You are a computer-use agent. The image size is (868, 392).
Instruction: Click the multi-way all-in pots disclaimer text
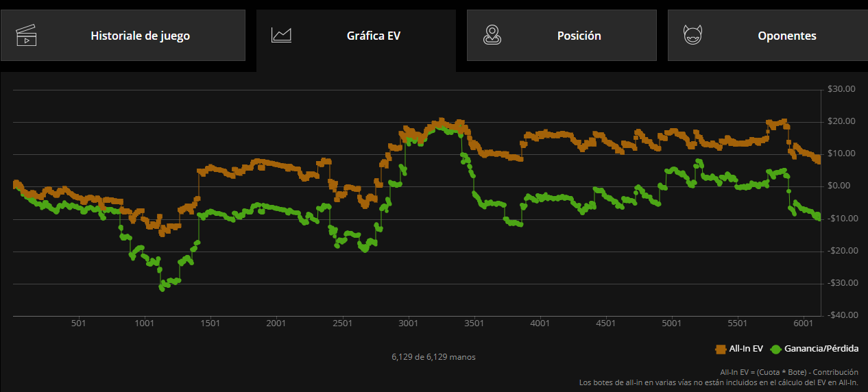[x=719, y=382]
